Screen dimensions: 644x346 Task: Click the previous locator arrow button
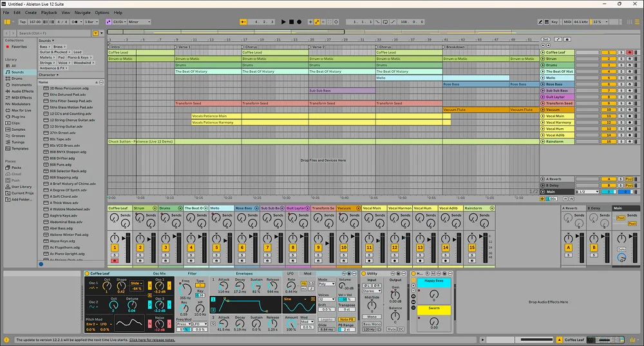click(x=543, y=46)
